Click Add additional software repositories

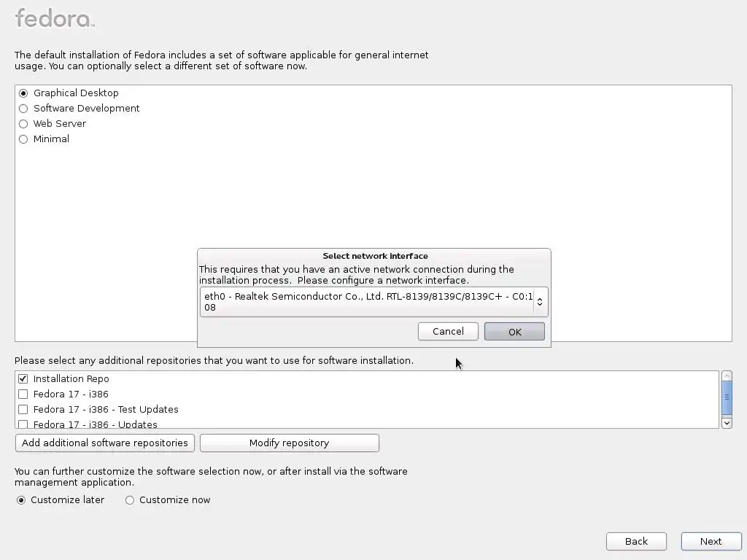(x=105, y=443)
